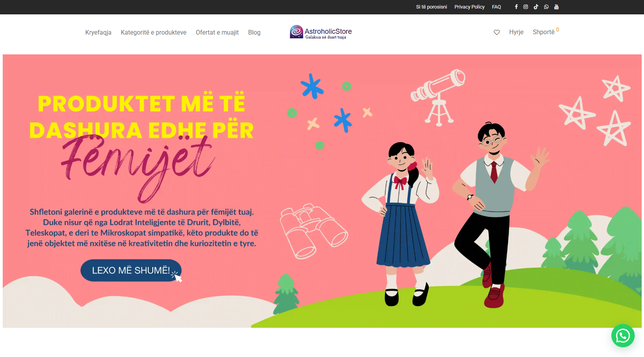Open the Blog menu item
Image resolution: width=644 pixels, height=357 pixels.
[x=254, y=32]
